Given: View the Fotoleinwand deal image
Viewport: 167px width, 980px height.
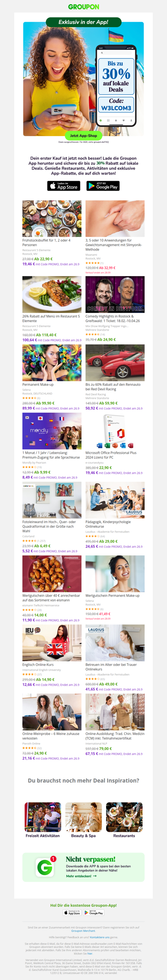Looking at the screenshot, I should click(x=52, y=500).
